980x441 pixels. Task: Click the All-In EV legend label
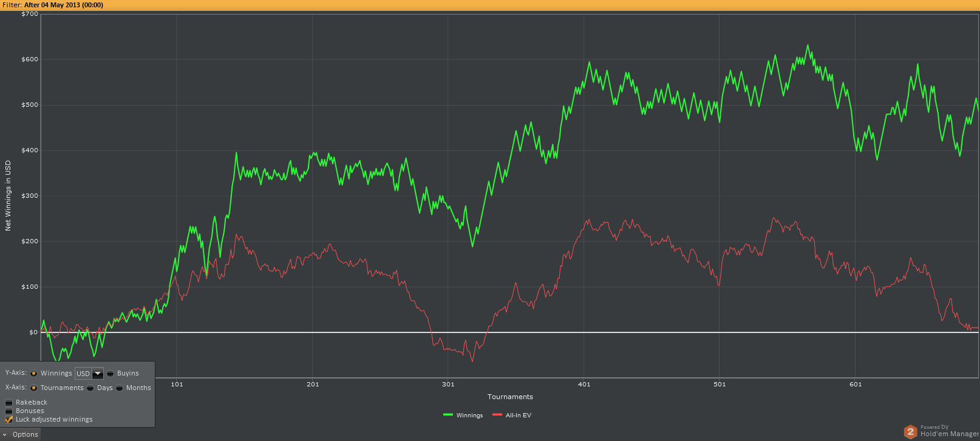tap(518, 416)
